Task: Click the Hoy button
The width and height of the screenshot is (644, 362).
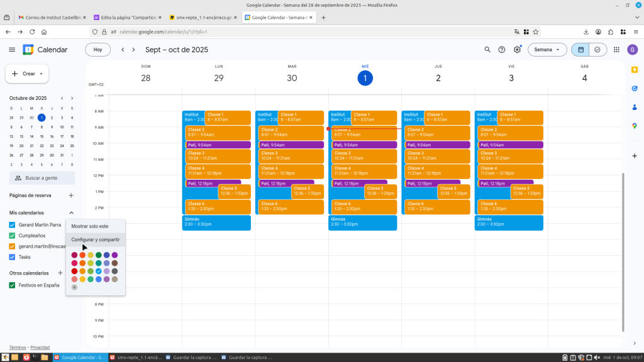Action: (97, 50)
